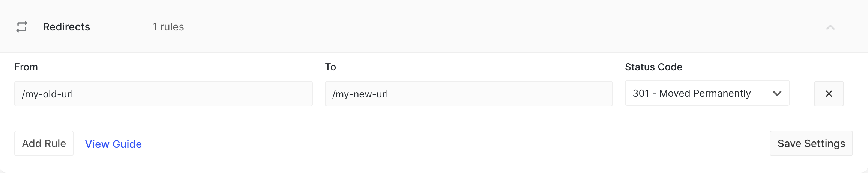Image resolution: width=868 pixels, height=173 pixels.
Task: Click the down arrow in Status Code select
Action: click(x=777, y=93)
